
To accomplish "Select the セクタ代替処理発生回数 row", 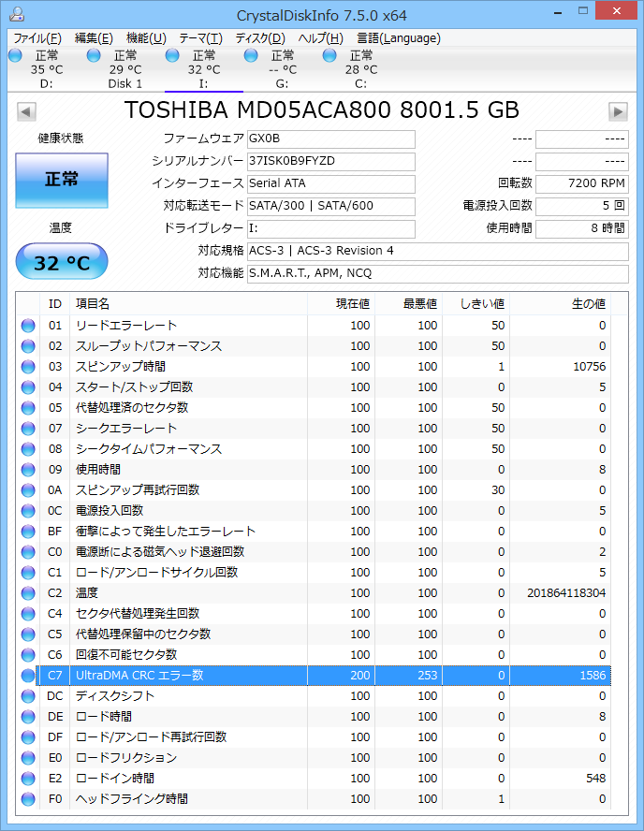I will click(x=315, y=614).
